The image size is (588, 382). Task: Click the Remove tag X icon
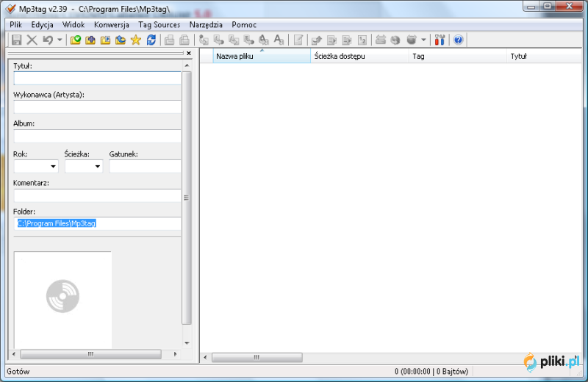coord(32,40)
